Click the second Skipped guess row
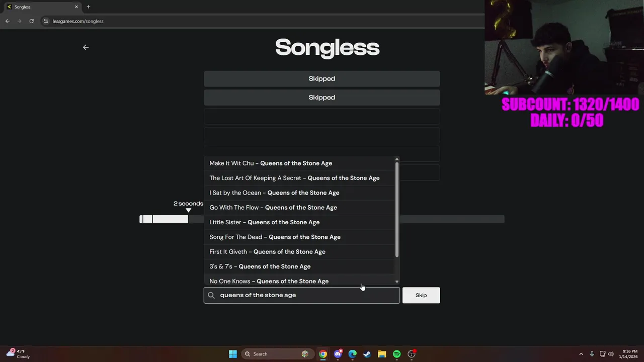644x362 pixels. click(322, 98)
